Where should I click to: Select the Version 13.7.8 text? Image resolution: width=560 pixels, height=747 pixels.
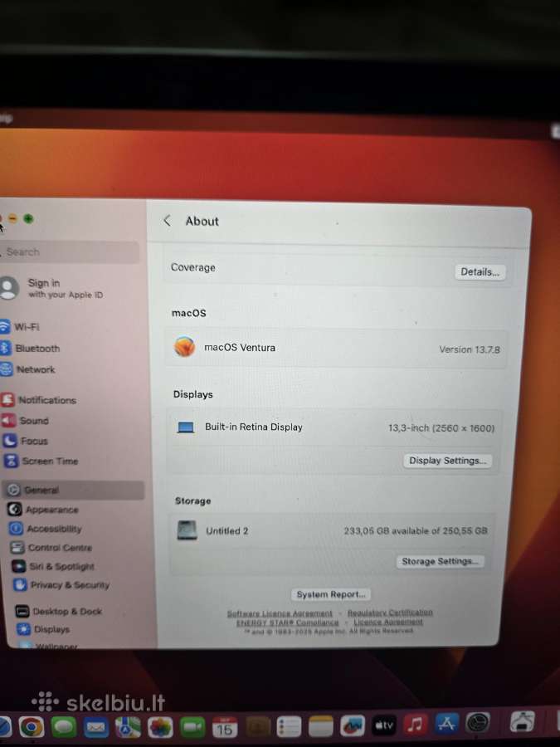469,349
